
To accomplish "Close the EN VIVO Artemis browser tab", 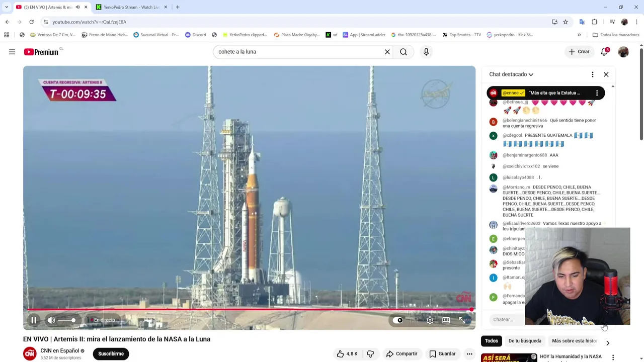I will tap(86, 7).
